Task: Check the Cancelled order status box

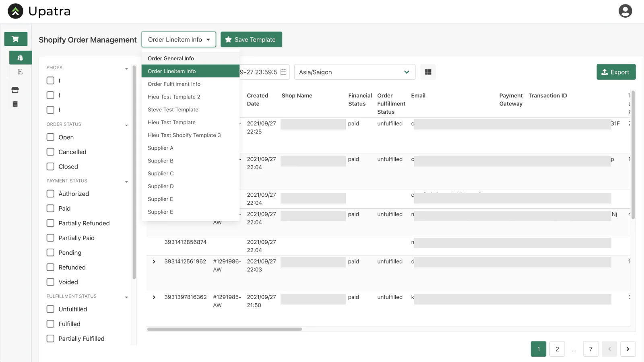Action: (50, 152)
